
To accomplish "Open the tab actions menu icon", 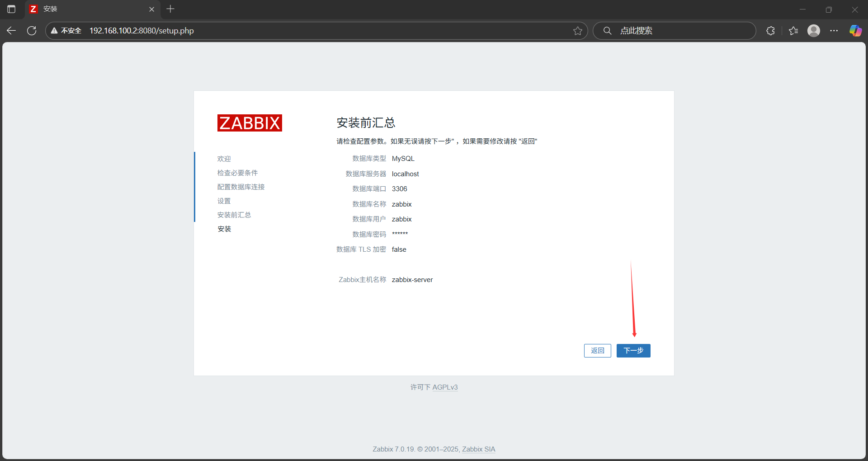I will coord(11,9).
